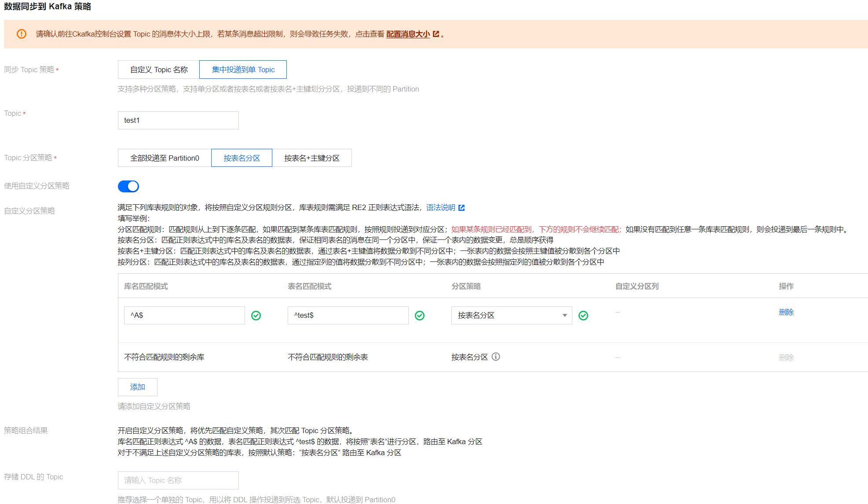This screenshot has height=504, width=868.
Task: Select 按表名+主键分区 partition strategy
Action: pos(311,158)
